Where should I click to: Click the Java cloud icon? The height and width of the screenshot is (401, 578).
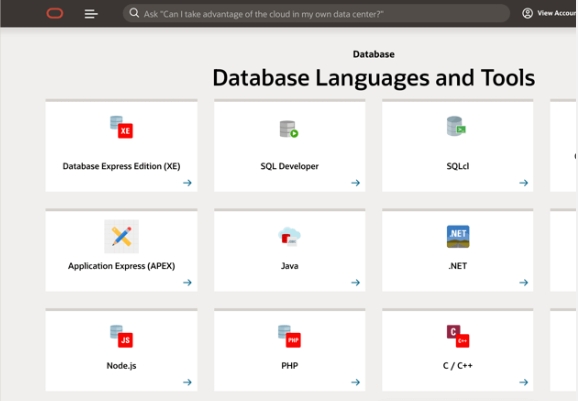tap(289, 237)
